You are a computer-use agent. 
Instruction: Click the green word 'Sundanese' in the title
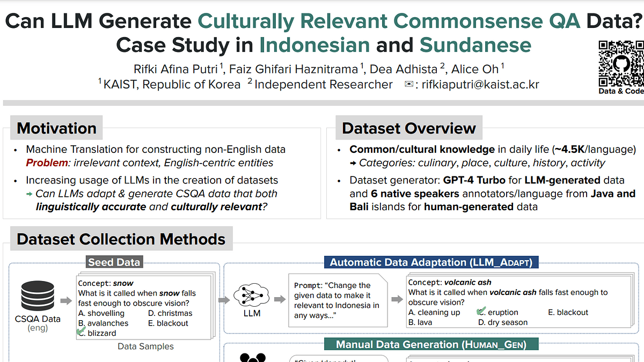point(475,45)
